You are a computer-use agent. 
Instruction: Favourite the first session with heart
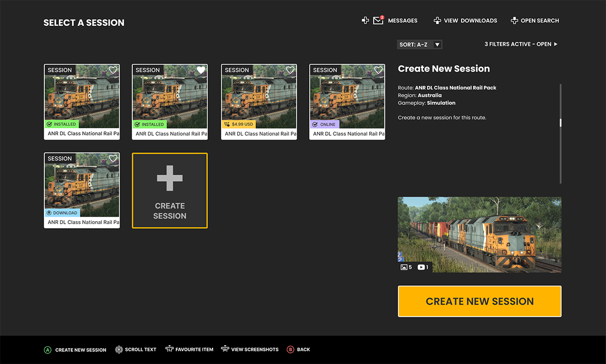(x=113, y=70)
